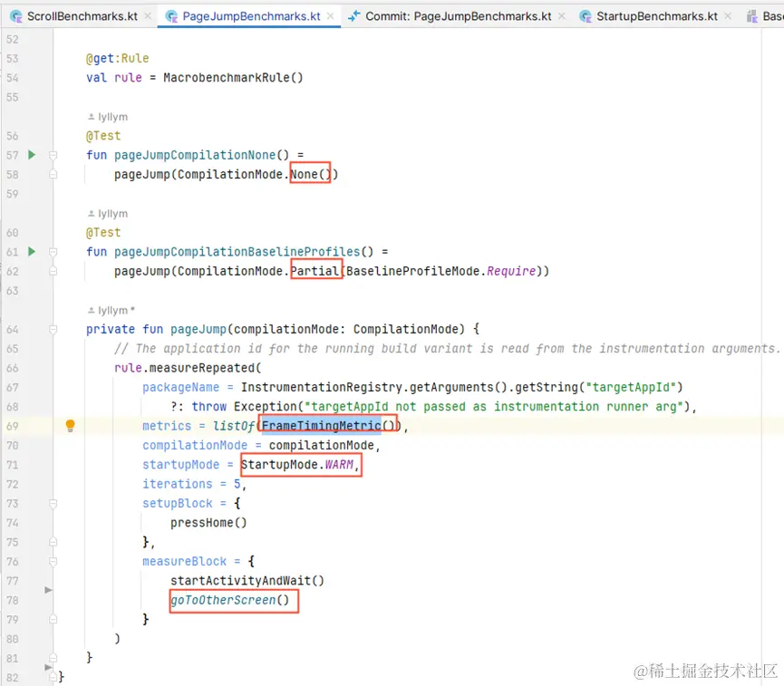Switch to the ScrollBenchmarks.kt tab
This screenshot has width=784, height=686.
click(82, 16)
